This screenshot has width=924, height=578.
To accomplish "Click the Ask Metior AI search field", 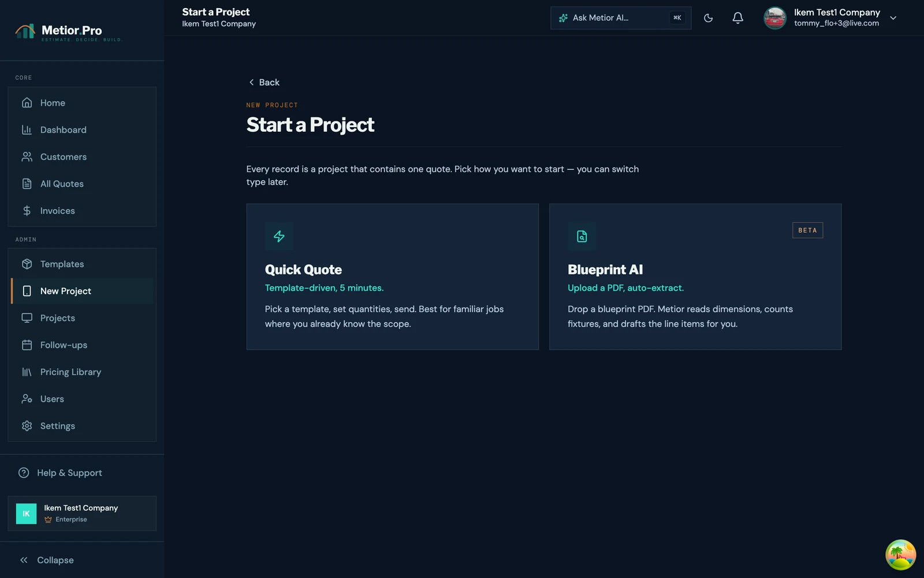I will 621,18.
